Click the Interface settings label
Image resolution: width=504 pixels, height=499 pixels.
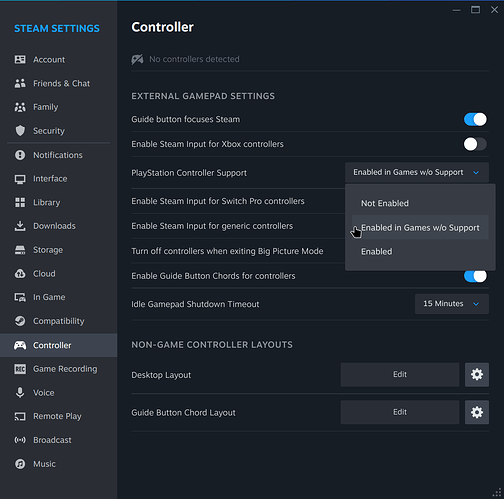pyautogui.click(x=50, y=179)
